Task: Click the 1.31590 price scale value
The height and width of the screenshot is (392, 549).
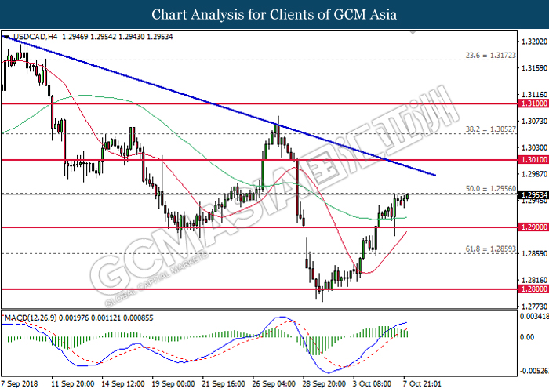Action: coord(534,68)
